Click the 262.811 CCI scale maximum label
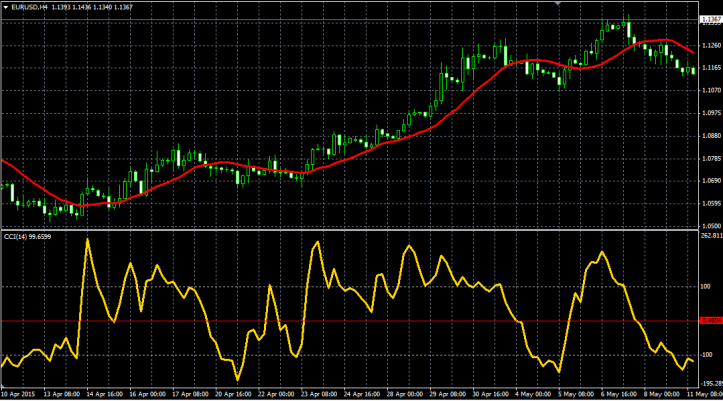The height and width of the screenshot is (401, 723). click(x=710, y=237)
